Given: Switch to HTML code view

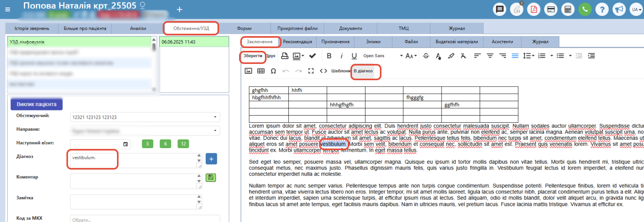Looking at the screenshot, I should (x=323, y=71).
